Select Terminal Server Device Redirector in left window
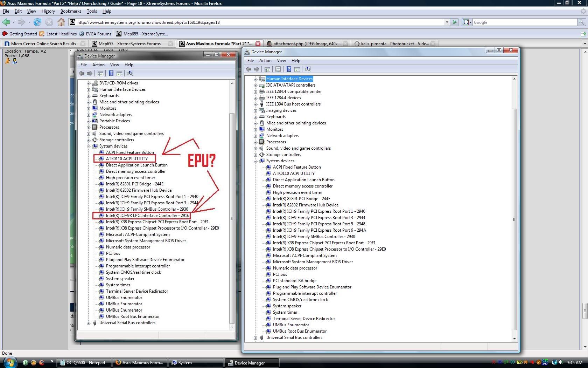The width and height of the screenshot is (588, 368). click(x=137, y=291)
